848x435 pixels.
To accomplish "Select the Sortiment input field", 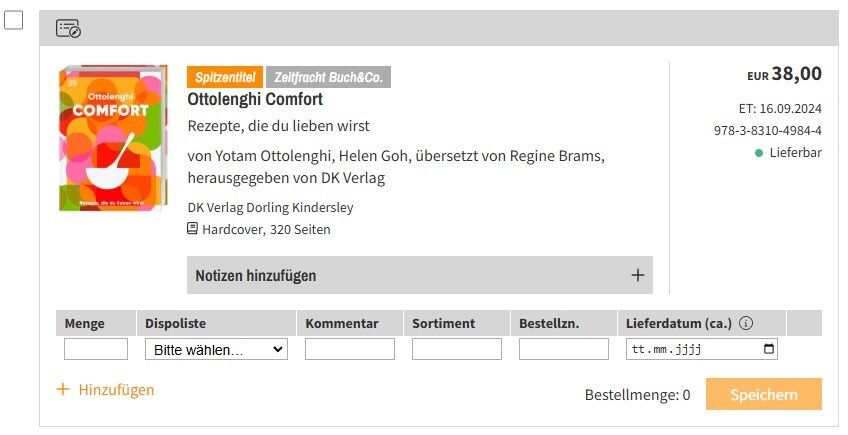I will pos(457,349).
